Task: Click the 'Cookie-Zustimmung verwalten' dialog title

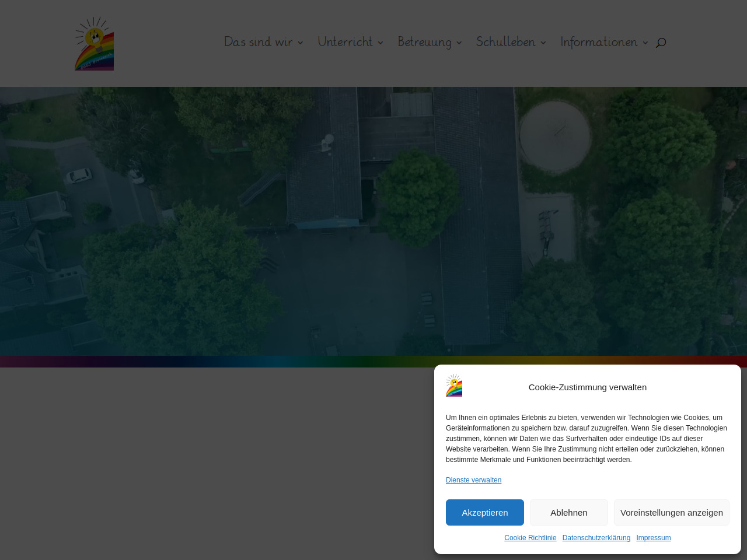Action: tap(587, 387)
